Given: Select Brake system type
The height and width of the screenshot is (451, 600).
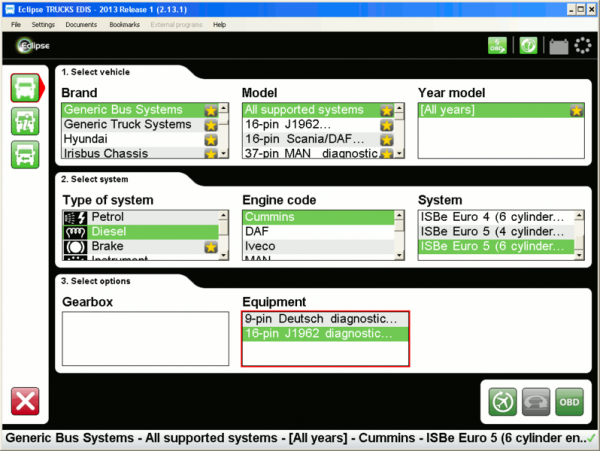Looking at the screenshot, I should click(140, 246).
